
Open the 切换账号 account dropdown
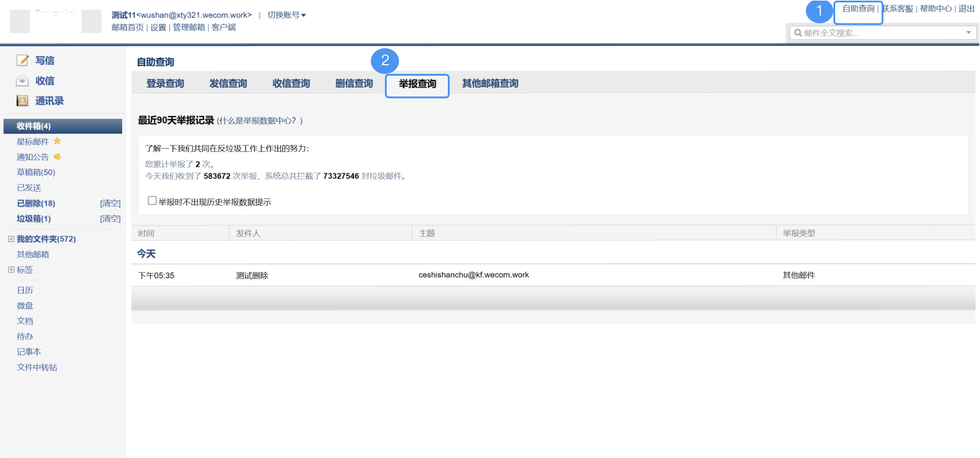(x=287, y=15)
